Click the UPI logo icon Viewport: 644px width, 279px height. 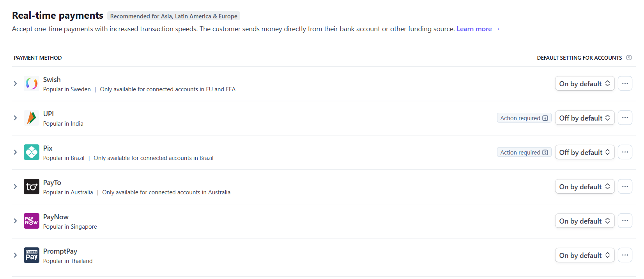pyautogui.click(x=32, y=118)
